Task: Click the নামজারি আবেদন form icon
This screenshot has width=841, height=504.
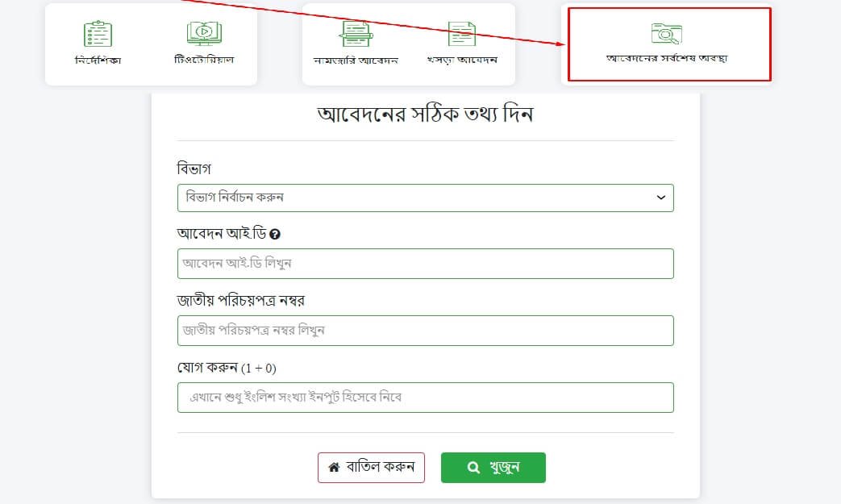Action: point(356,33)
